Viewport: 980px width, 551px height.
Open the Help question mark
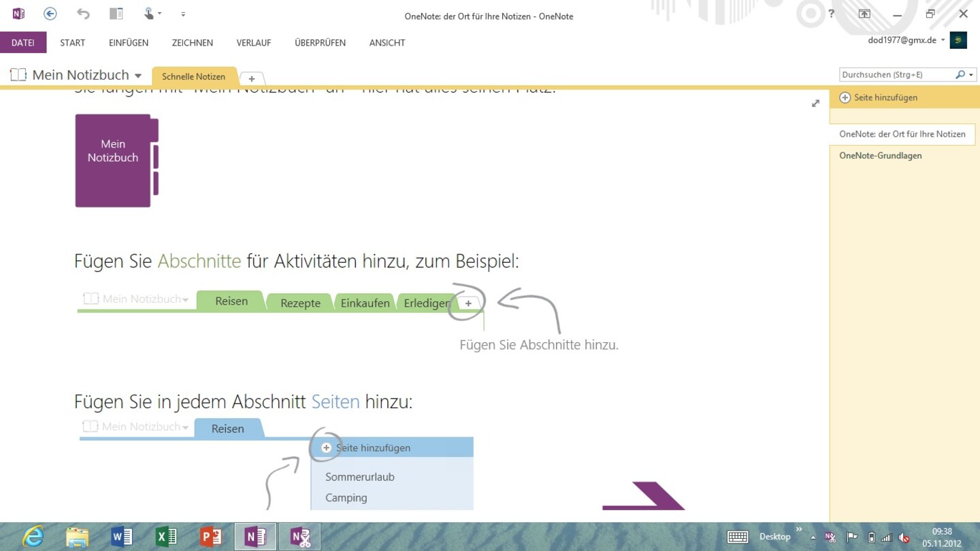832,14
